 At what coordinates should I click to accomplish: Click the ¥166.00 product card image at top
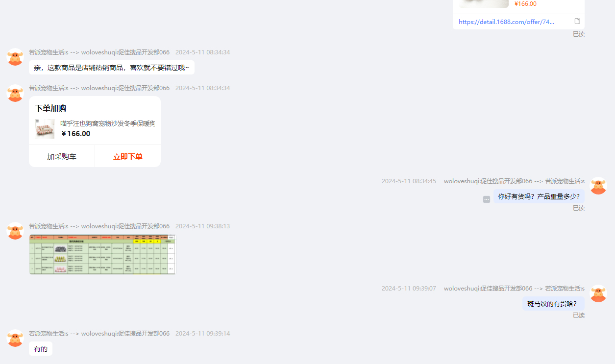(484, 3)
